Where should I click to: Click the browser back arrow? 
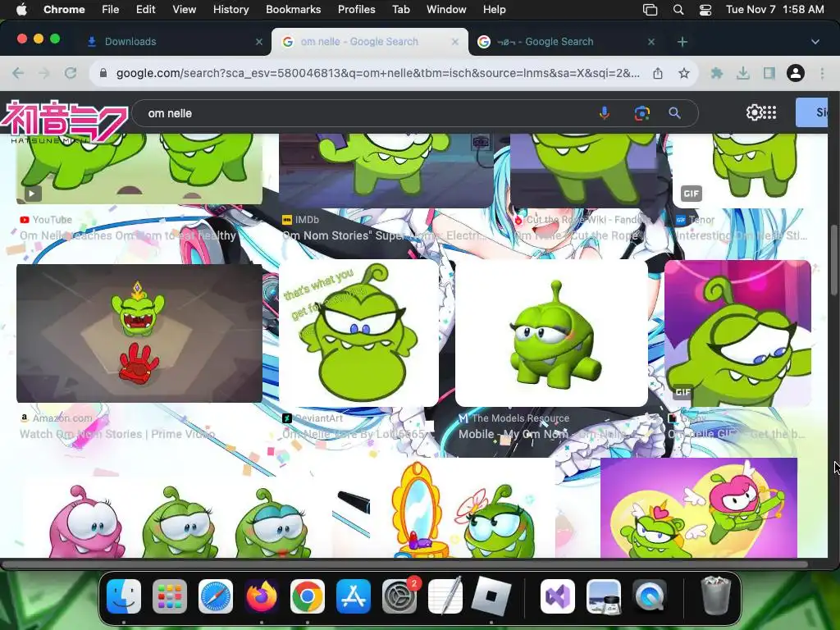(18, 73)
